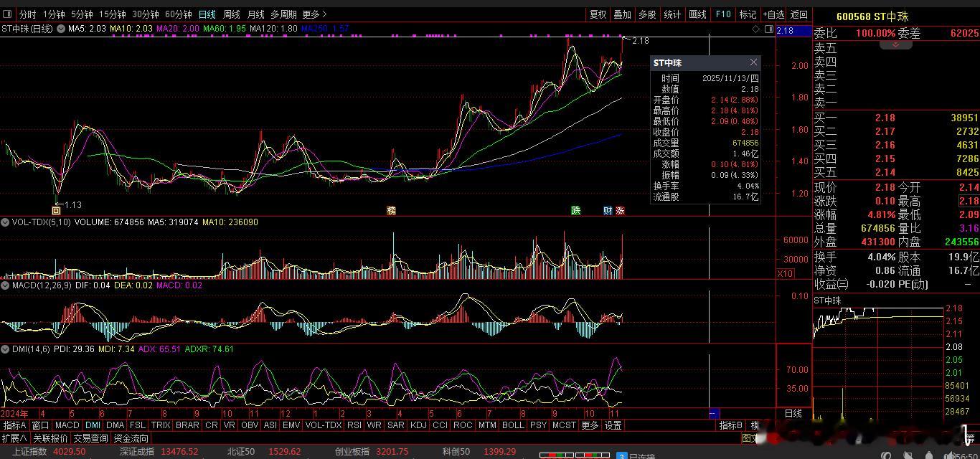This screenshot has height=459, width=980.
Task: Toggle the left sidebar panel icon
Action: click(8, 14)
